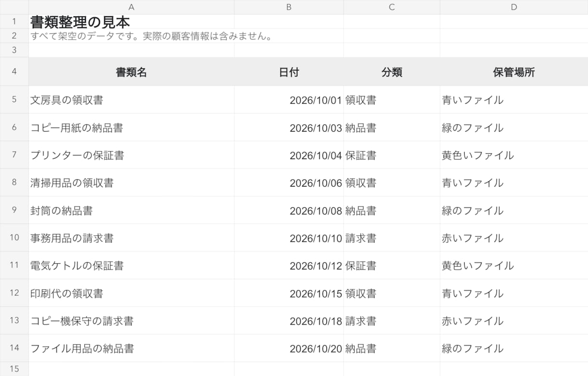588x376 pixels.
Task: Select date cell 2026/10/15
Action: tap(289, 293)
